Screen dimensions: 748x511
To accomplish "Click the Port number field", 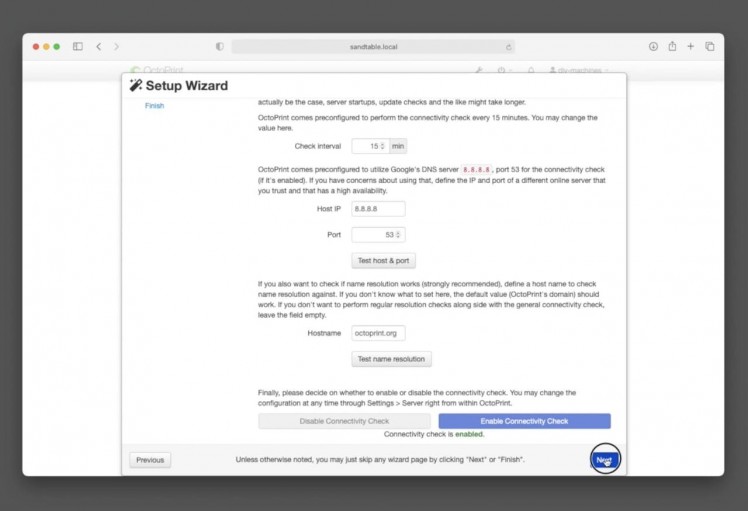I will click(378, 235).
